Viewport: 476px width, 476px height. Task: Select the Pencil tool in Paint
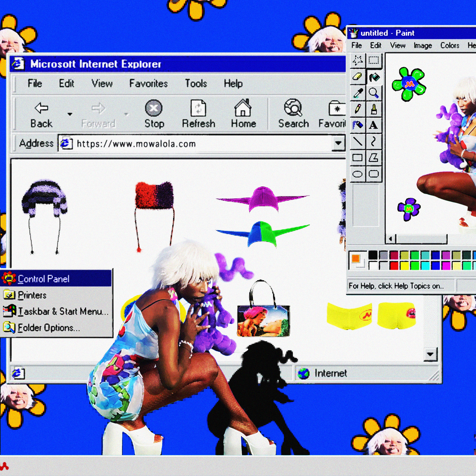point(358,109)
